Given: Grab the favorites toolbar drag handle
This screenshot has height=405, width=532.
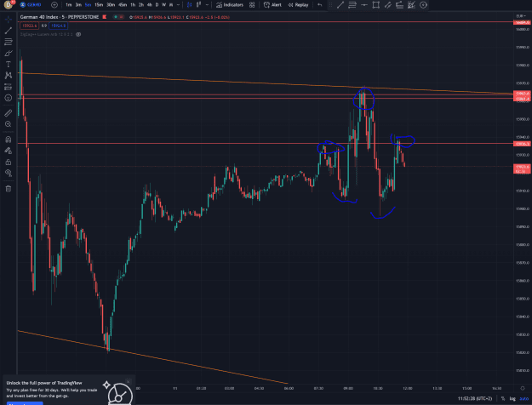Looking at the screenshot, I should point(330,5).
